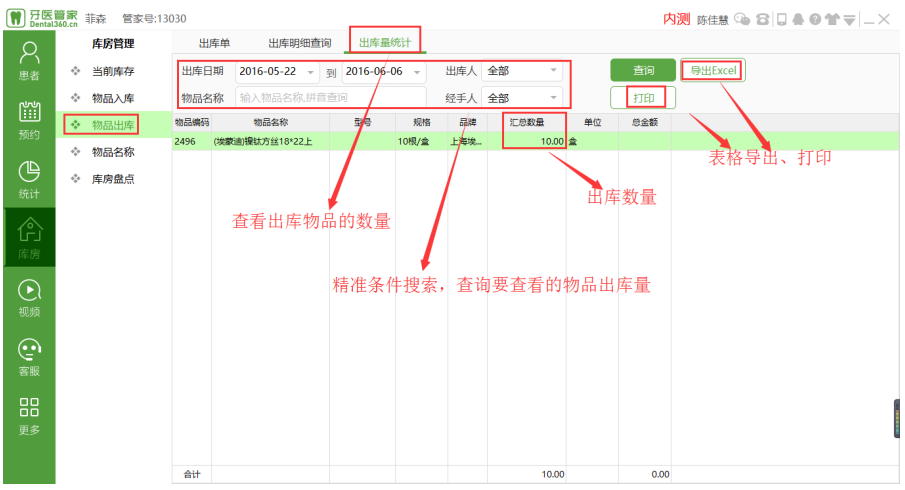The image size is (905, 490).
Task: Select 物品入库 in warehouse menu
Action: click(113, 99)
